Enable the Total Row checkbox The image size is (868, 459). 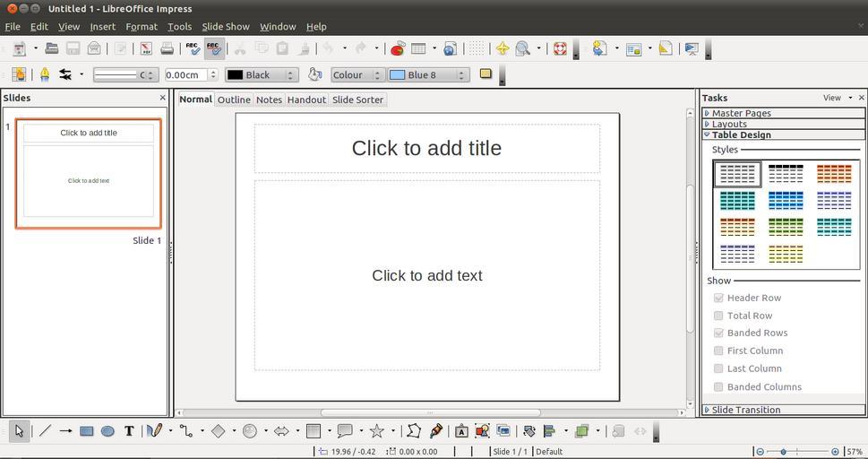(718, 316)
